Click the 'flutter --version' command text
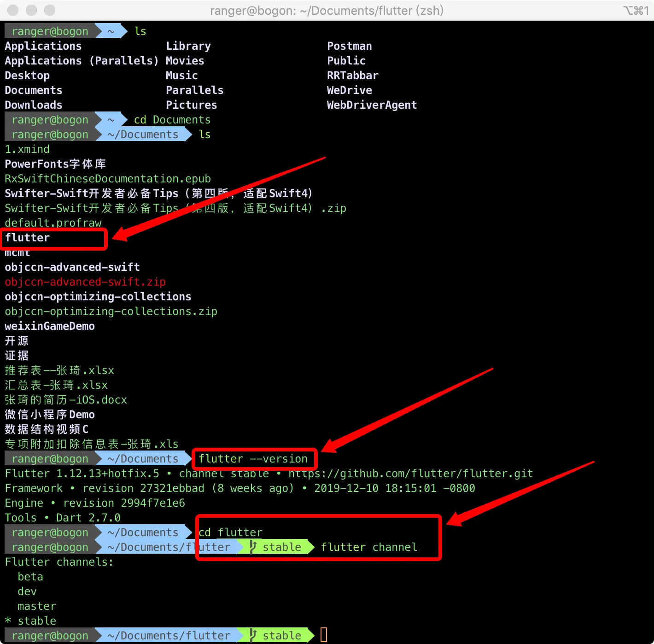Screen dimensions: 654x644 253,459
